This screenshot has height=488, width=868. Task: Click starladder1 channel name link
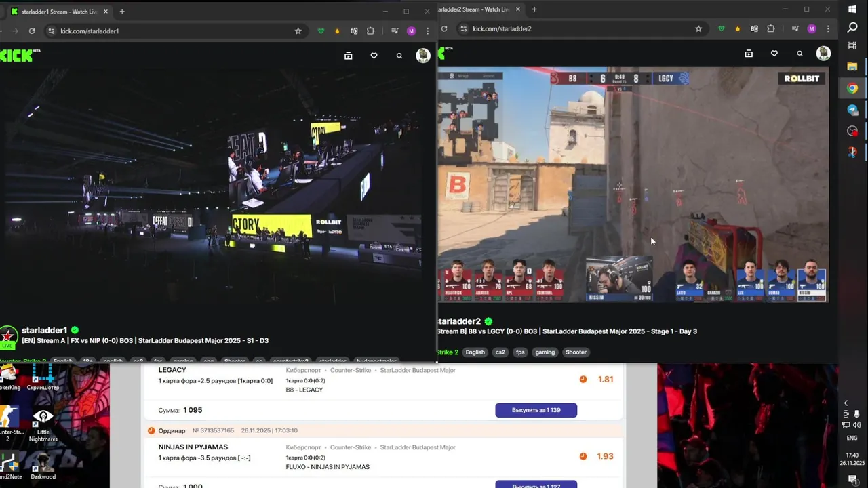click(45, 331)
